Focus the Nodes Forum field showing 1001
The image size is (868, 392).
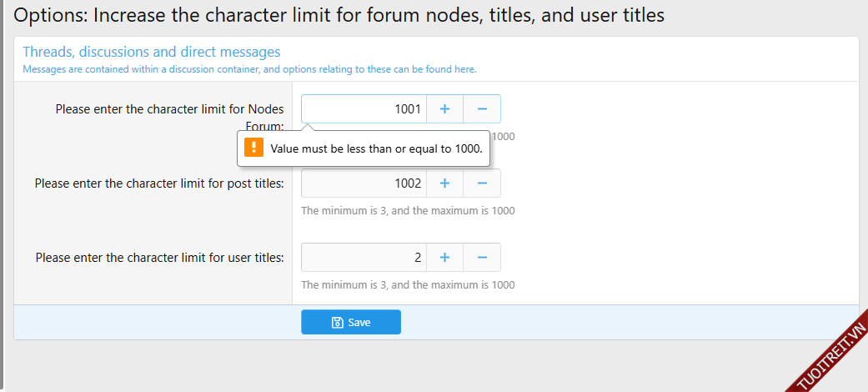click(x=364, y=109)
